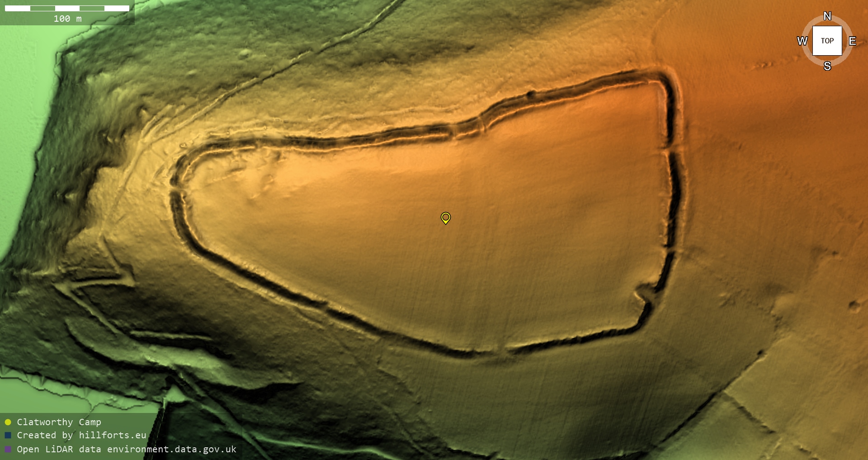Click the blue square beside hillforts.eu credit
This screenshot has height=460, width=868.
click(x=8, y=435)
